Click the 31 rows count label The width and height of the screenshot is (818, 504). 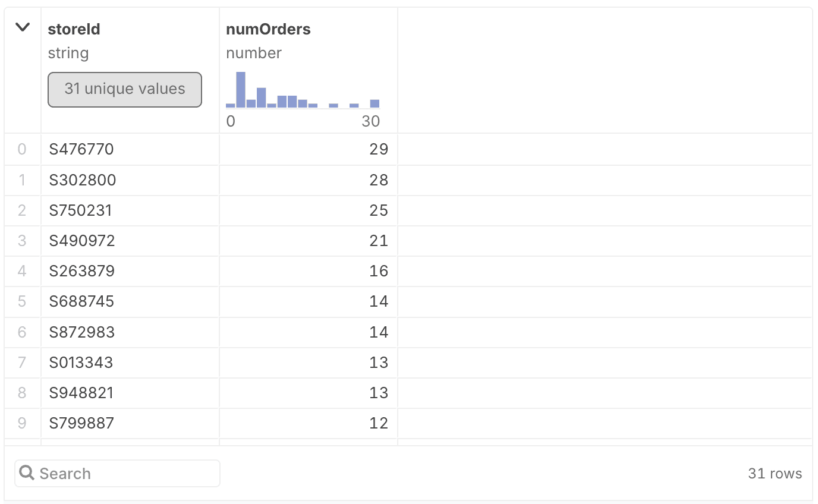point(775,473)
